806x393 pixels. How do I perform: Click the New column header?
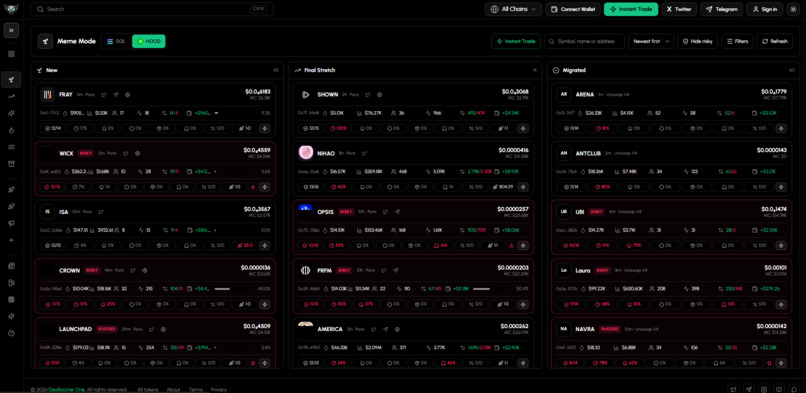[x=51, y=70]
